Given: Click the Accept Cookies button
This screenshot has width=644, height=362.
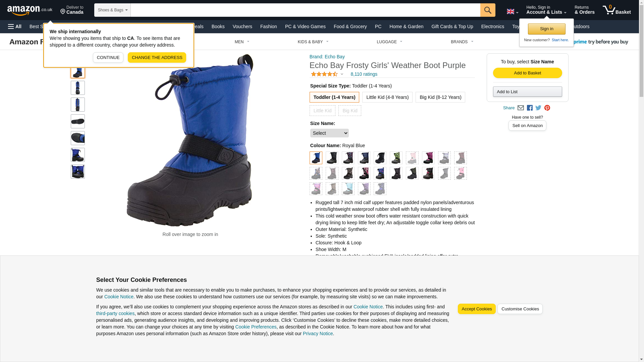Looking at the screenshot, I should (477, 309).
